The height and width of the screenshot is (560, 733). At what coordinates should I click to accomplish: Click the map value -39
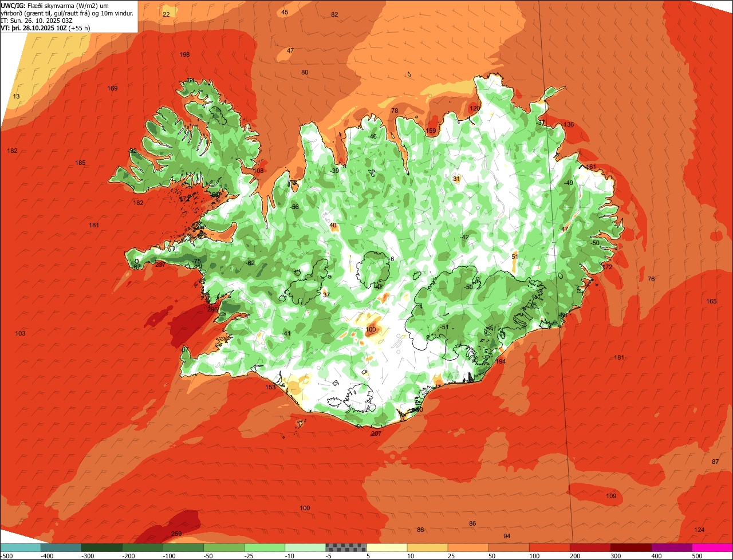coord(335,171)
